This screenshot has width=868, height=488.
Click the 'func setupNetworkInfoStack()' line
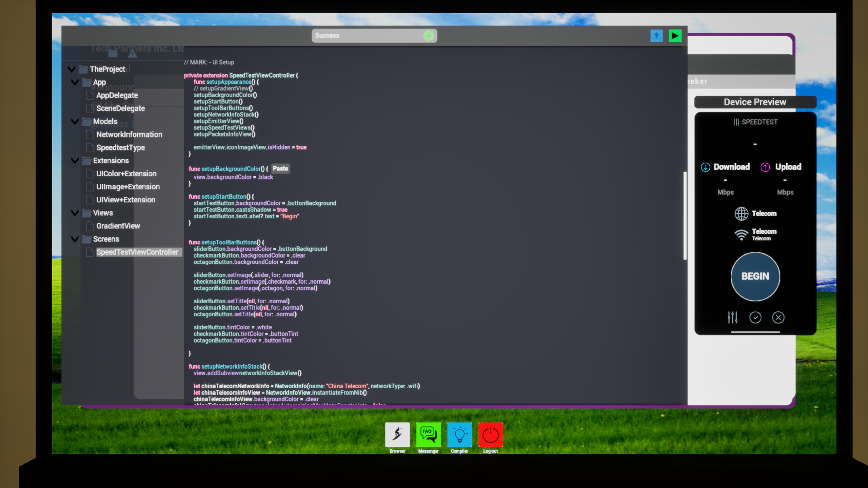pos(229,366)
